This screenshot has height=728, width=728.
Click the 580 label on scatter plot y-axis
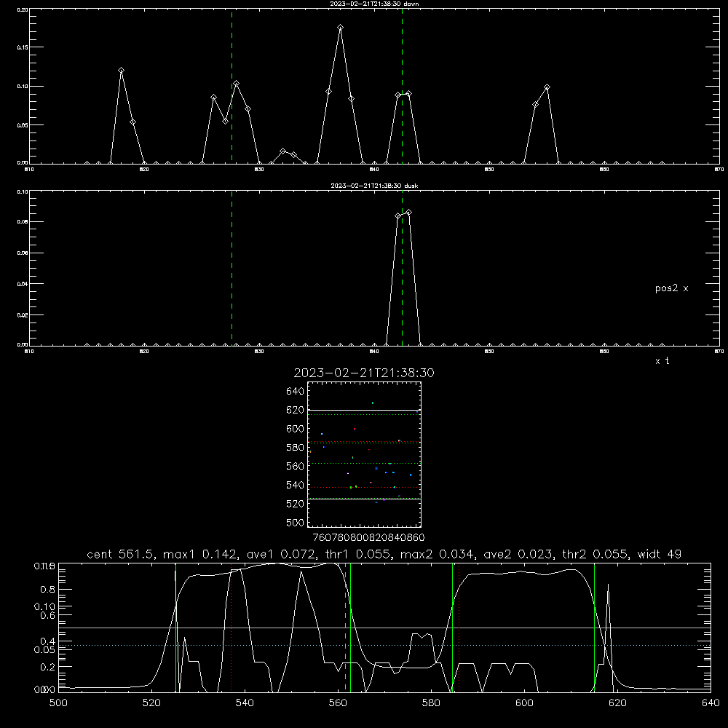tap(296, 448)
